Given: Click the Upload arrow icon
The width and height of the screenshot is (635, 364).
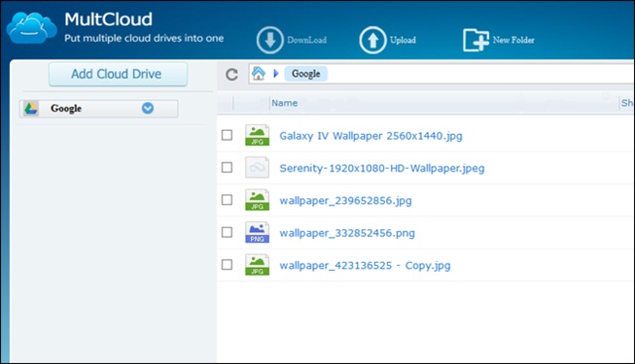Looking at the screenshot, I should coord(373,40).
